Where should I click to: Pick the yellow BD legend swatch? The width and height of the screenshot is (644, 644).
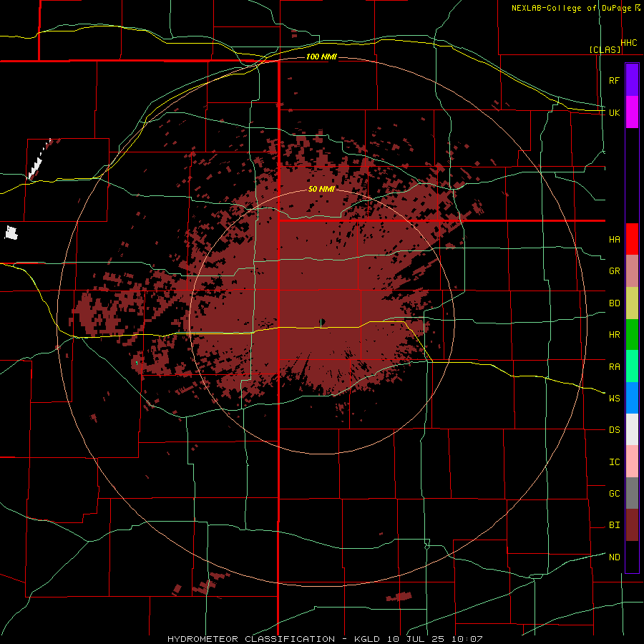632,303
